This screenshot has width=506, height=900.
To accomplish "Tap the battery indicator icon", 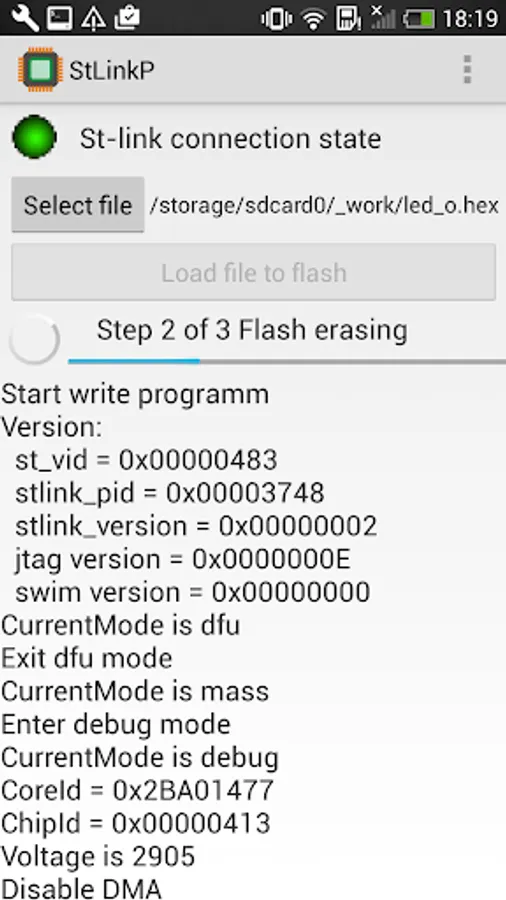I will click(x=419, y=19).
